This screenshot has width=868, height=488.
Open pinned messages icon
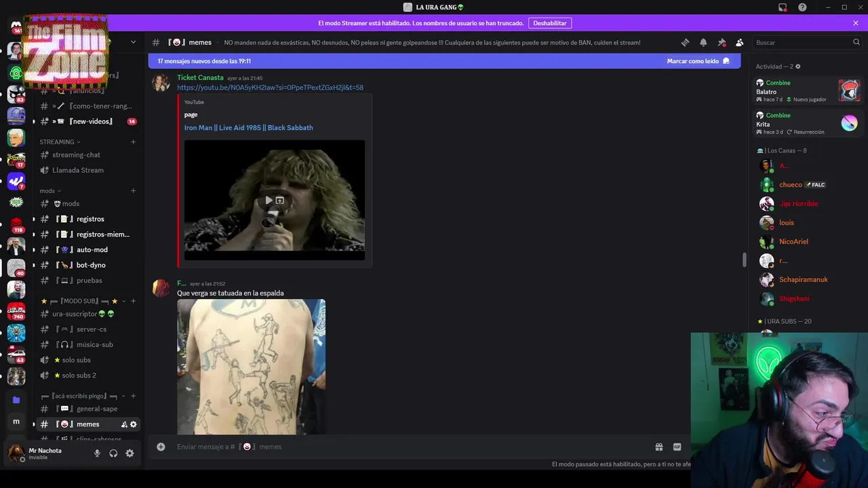point(722,42)
